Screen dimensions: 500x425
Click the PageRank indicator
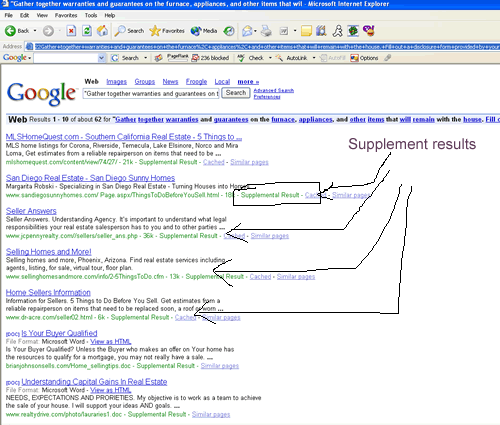(x=178, y=58)
